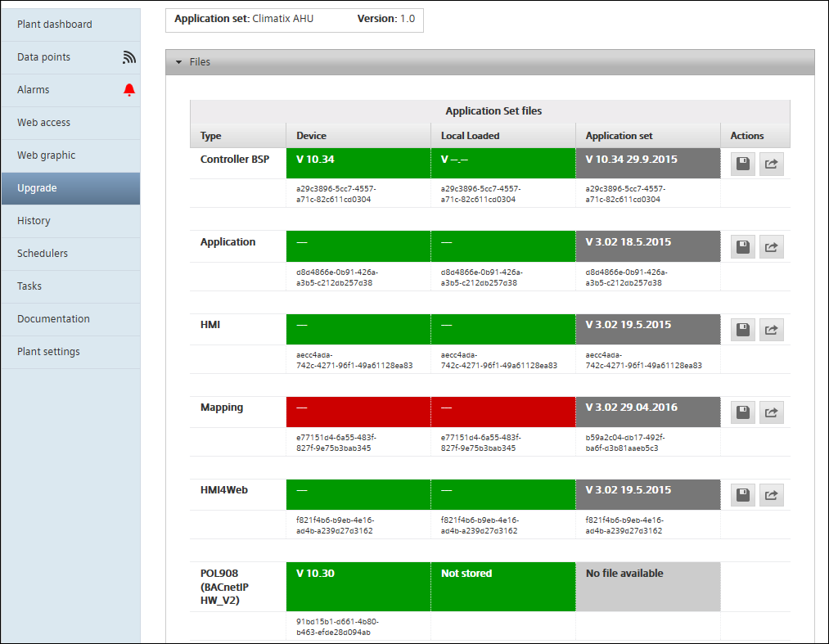The height and width of the screenshot is (644, 829).
Task: Click the export icon in Controller BSP row
Action: pos(772,164)
